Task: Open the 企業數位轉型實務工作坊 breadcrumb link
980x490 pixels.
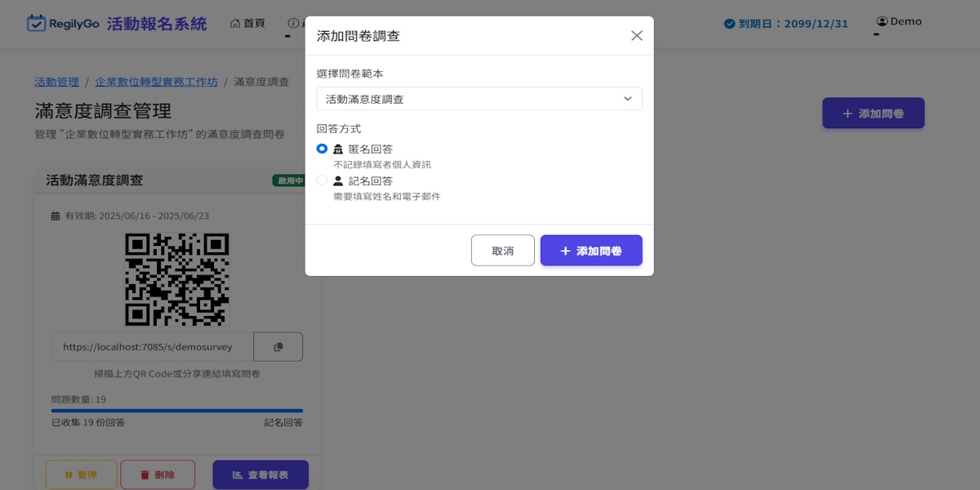Action: (x=156, y=82)
